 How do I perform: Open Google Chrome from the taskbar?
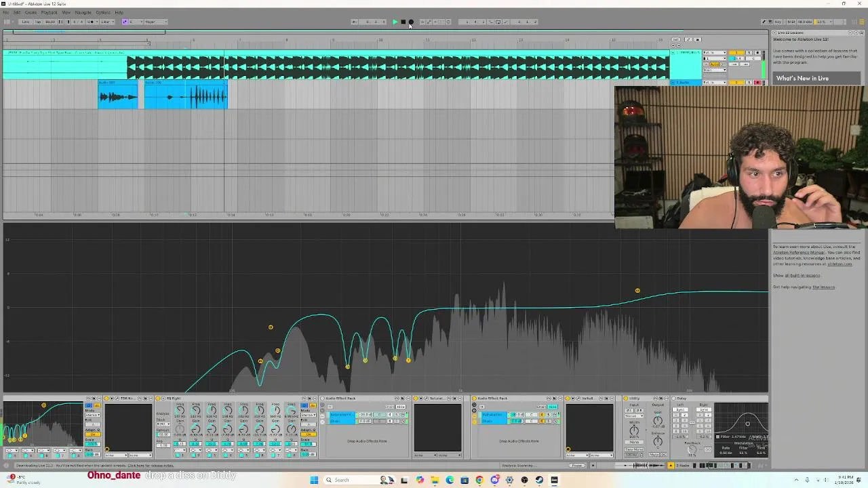click(x=479, y=480)
